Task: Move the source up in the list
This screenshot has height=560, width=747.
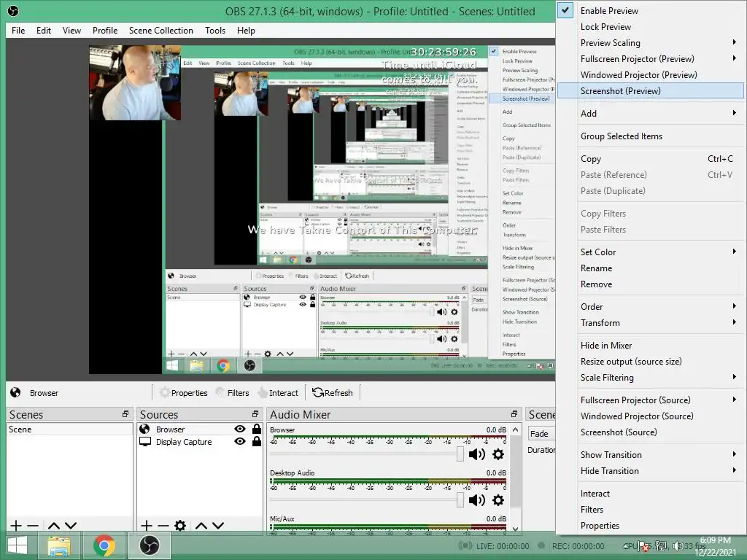Action: point(201,526)
